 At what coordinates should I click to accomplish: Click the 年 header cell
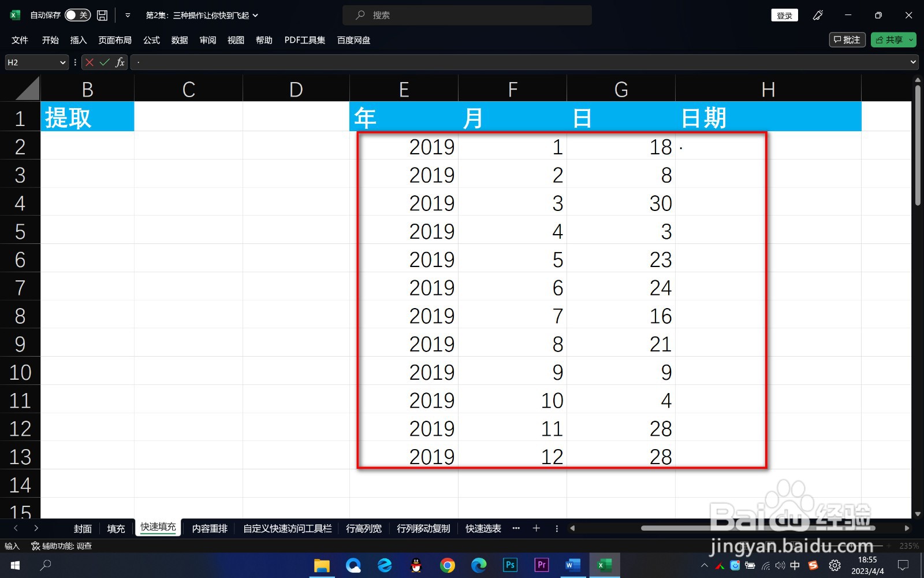[x=404, y=117]
